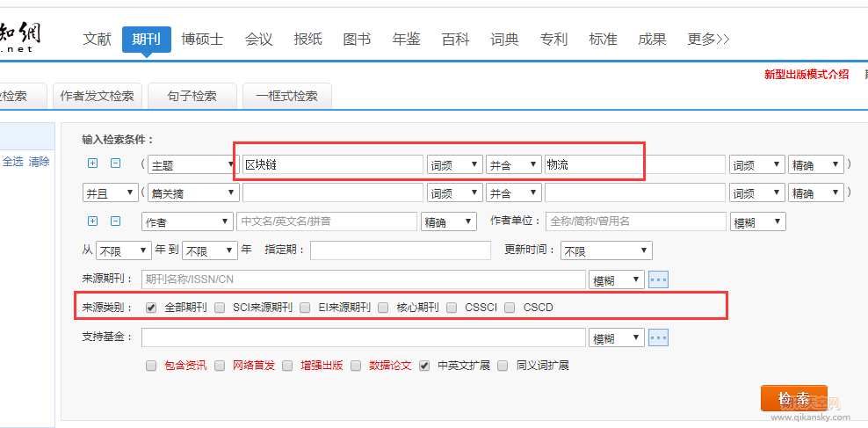868x428 pixels.
Task: Enable the 核心期刊 checkbox
Action: (x=383, y=308)
